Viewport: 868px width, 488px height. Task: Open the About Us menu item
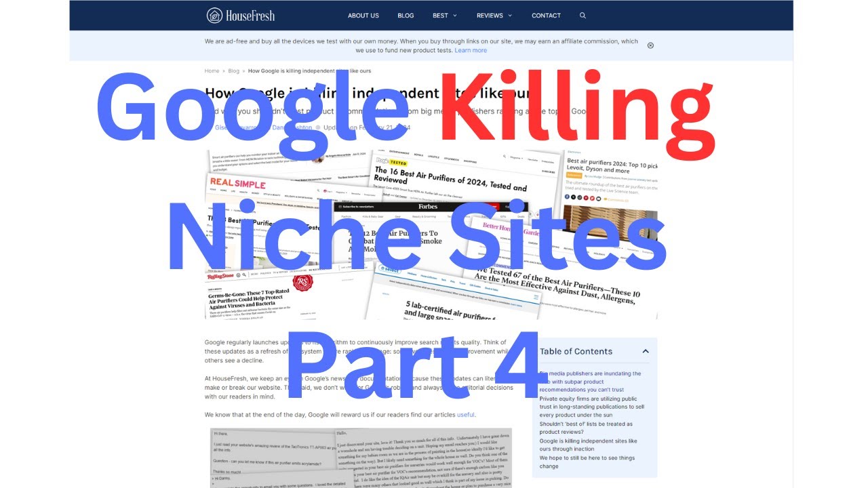click(x=363, y=16)
